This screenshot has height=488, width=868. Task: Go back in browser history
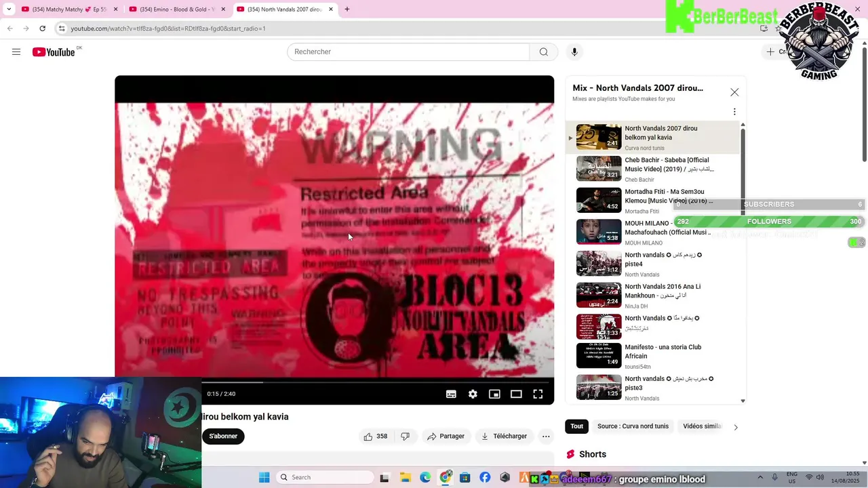click(9, 28)
